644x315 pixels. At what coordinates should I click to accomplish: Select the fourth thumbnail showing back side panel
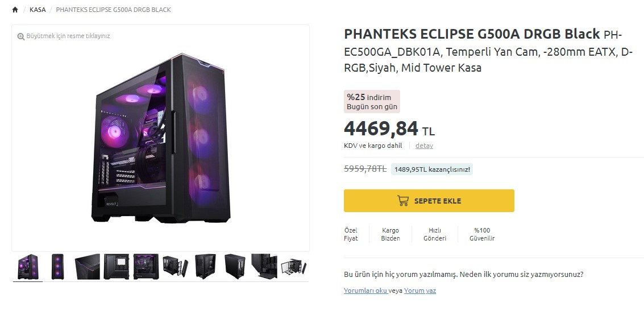click(117, 266)
